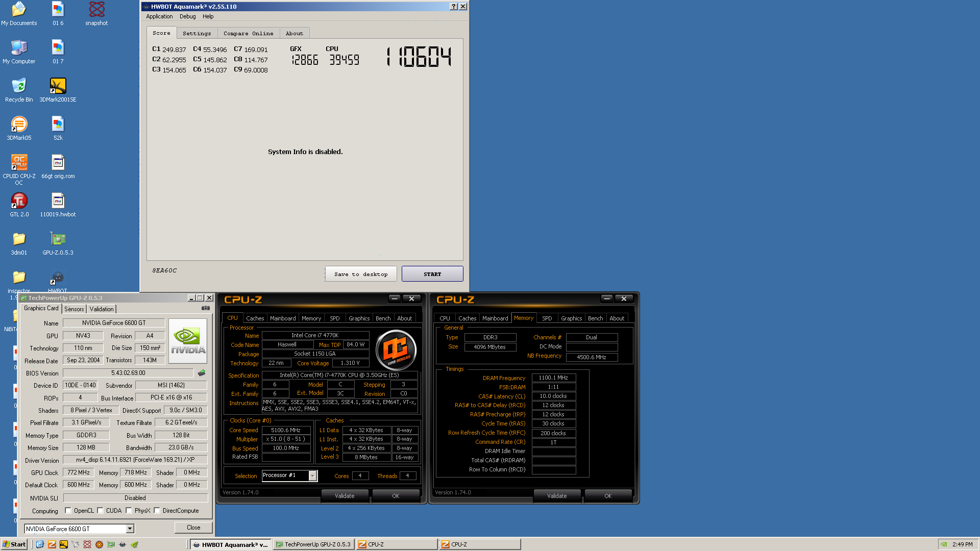The height and width of the screenshot is (551, 980).
Task: Click the 8EA60C code text
Action: [x=164, y=270]
